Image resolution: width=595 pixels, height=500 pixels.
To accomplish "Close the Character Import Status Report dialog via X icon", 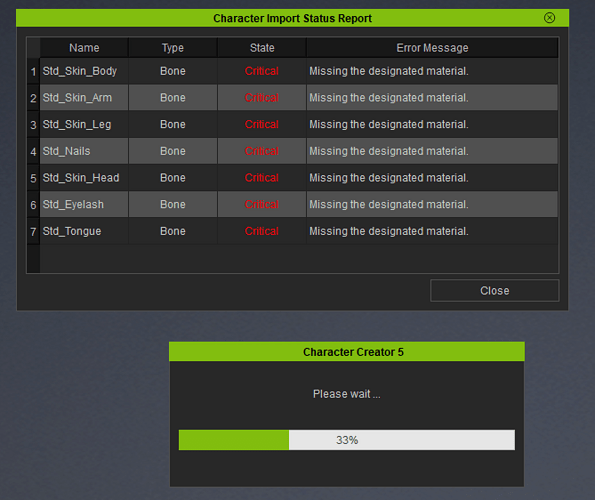I will 549,18.
